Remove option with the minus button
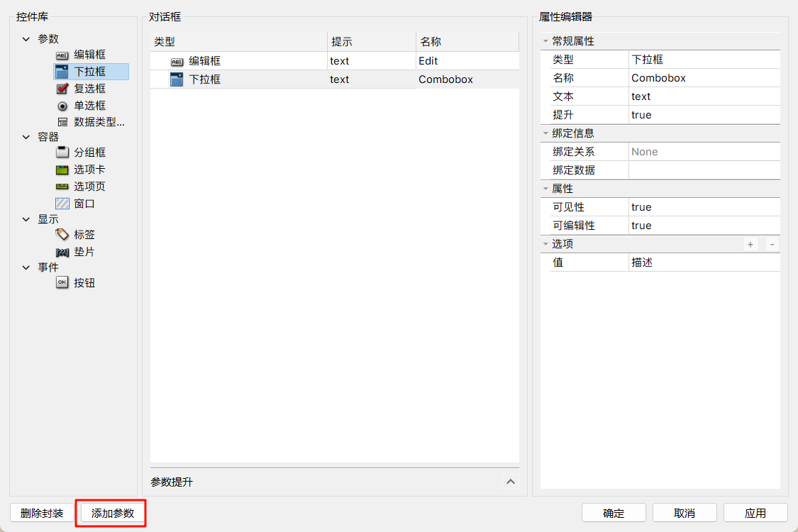This screenshot has width=798, height=532. click(x=772, y=244)
